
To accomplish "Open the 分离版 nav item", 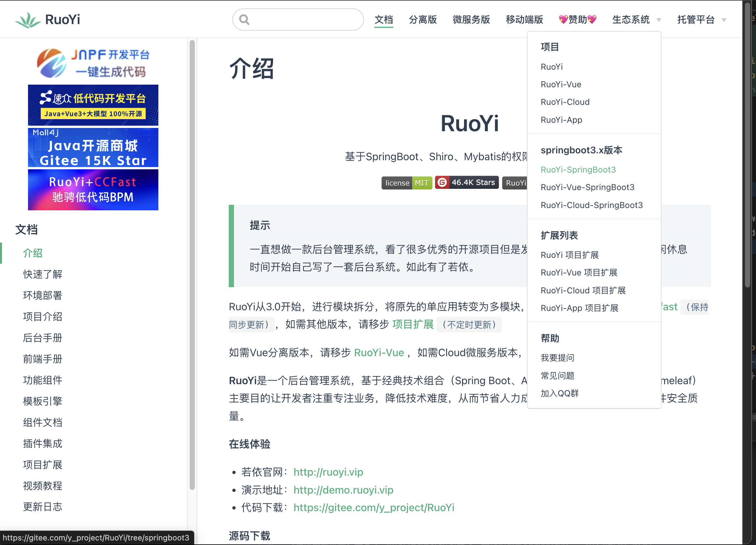I will click(x=423, y=20).
